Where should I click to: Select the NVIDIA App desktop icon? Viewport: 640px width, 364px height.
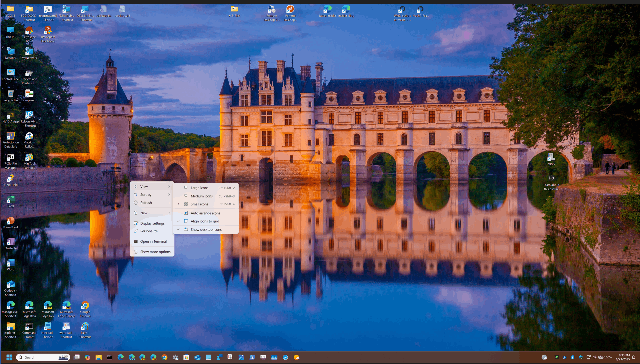[11, 117]
